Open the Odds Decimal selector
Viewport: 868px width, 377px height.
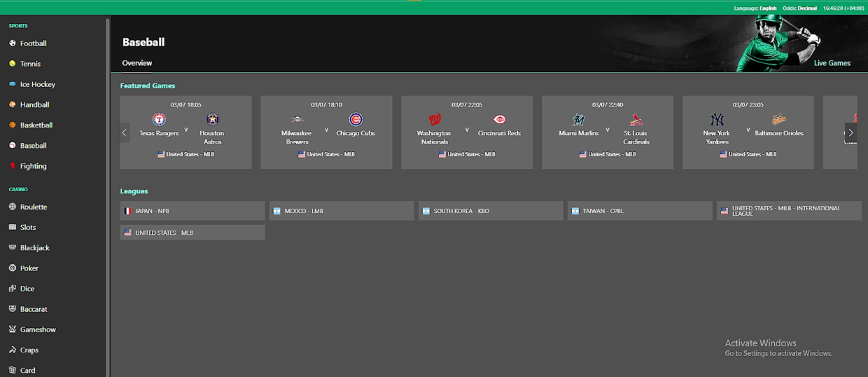coord(799,8)
